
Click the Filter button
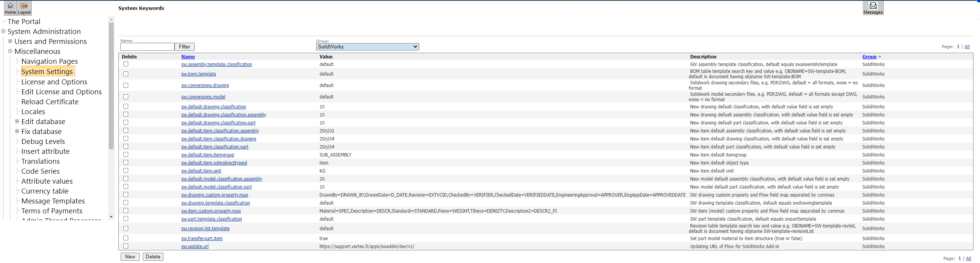coord(184,47)
